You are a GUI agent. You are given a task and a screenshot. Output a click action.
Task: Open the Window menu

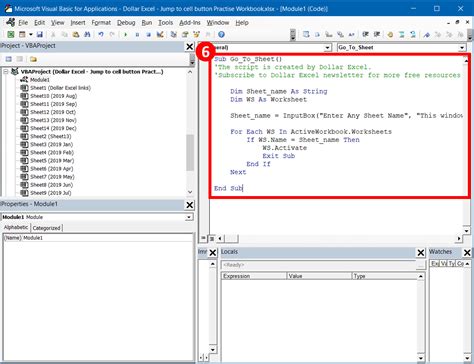click(x=218, y=23)
